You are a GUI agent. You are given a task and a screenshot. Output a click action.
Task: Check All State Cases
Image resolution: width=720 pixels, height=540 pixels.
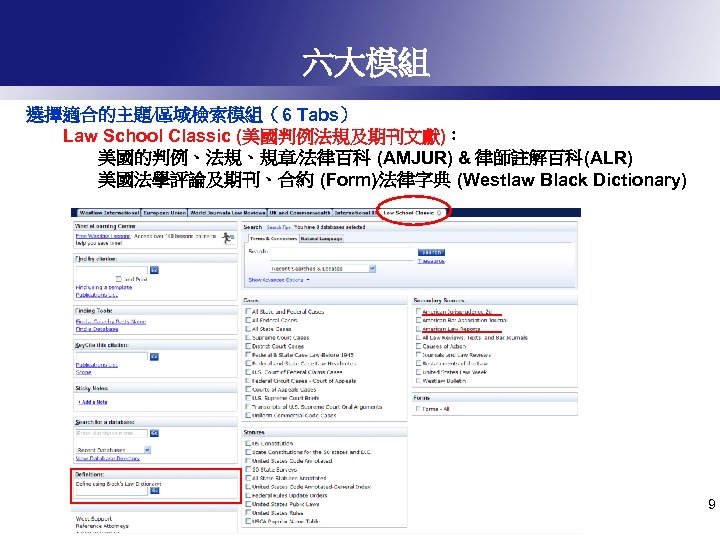[248, 329]
